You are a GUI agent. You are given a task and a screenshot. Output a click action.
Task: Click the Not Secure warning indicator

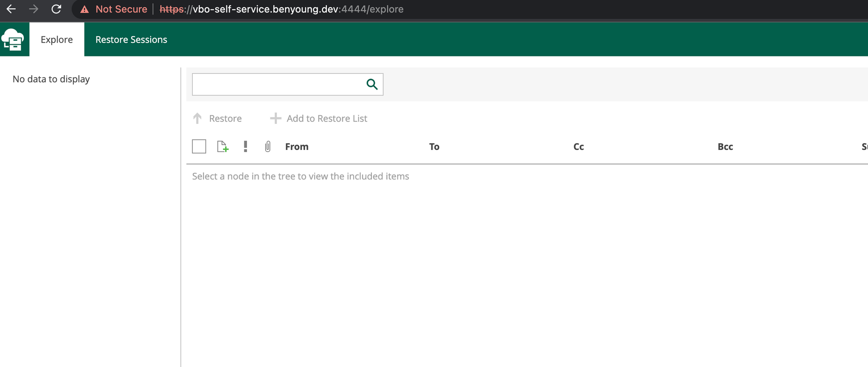point(114,9)
